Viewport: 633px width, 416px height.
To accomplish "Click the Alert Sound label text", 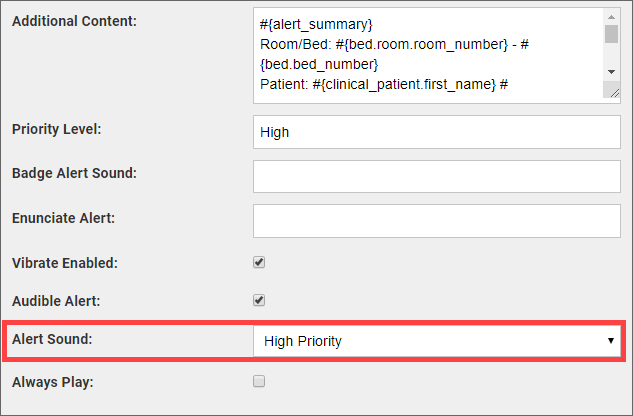I will [51, 339].
